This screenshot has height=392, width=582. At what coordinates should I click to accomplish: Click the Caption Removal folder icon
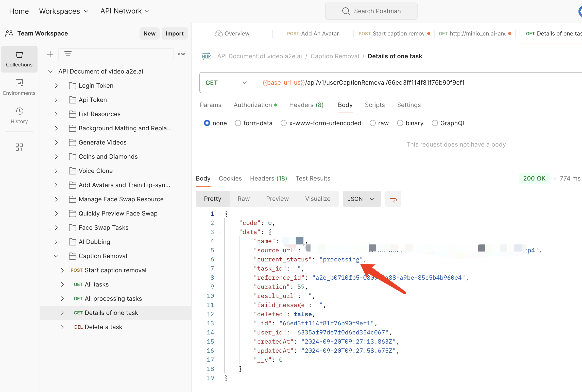[x=72, y=256]
